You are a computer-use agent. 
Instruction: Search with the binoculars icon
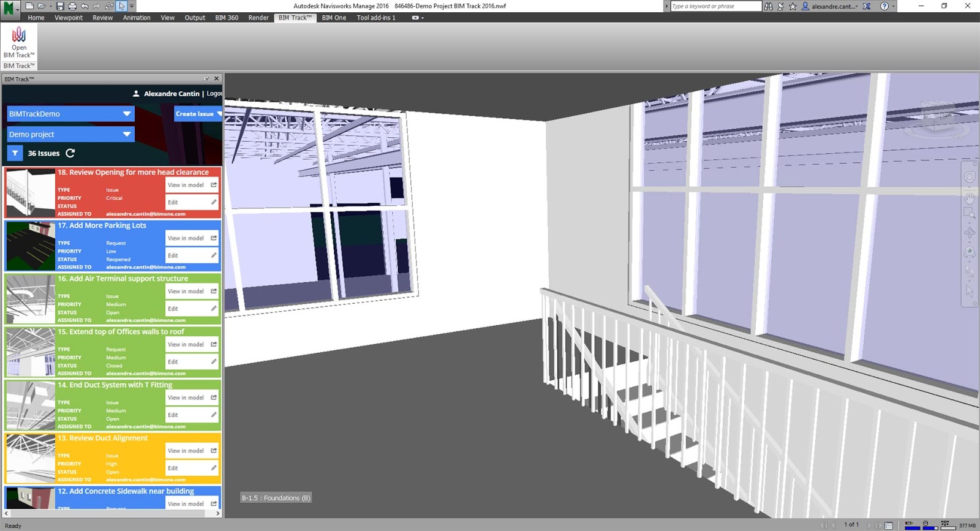click(x=768, y=6)
